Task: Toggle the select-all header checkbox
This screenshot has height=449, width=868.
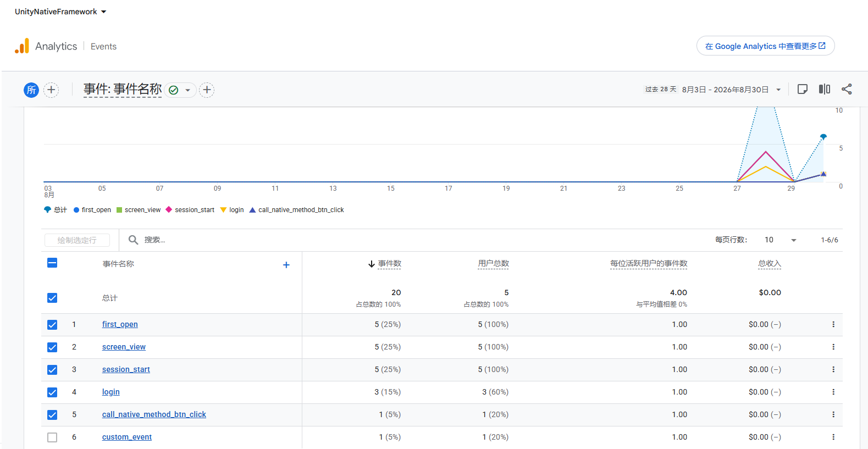Action: (x=52, y=263)
